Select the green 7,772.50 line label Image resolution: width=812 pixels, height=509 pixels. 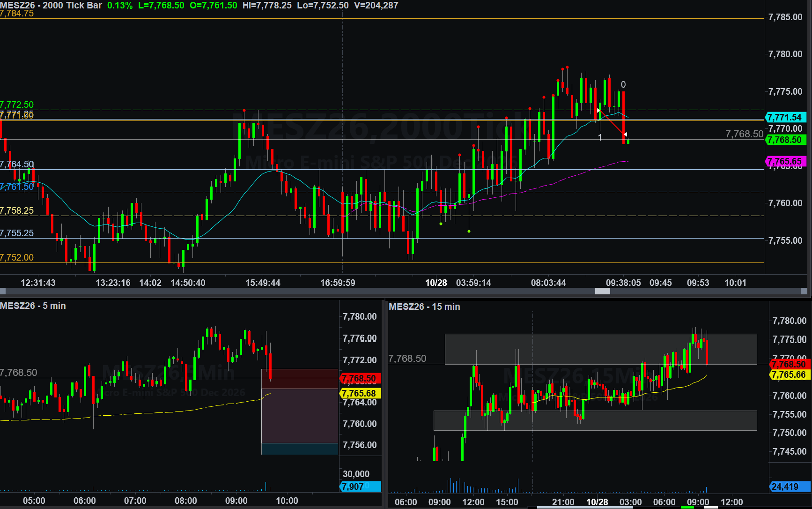(17, 105)
